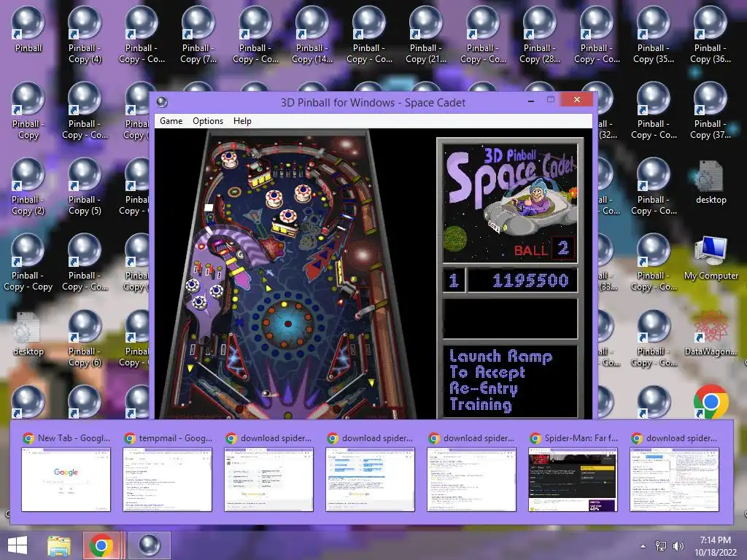Select the desktop file icon above My Computer

[x=711, y=182]
